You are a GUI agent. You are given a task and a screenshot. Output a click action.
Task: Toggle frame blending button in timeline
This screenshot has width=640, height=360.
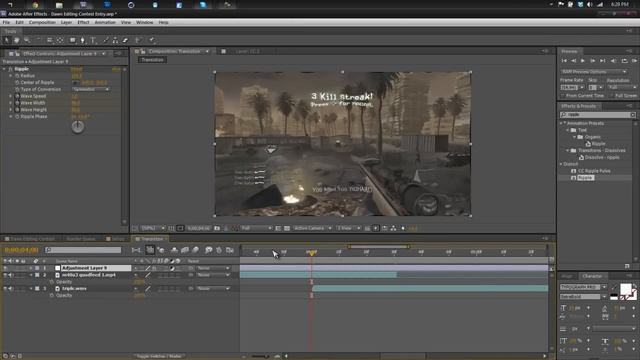pyautogui.click(x=185, y=250)
